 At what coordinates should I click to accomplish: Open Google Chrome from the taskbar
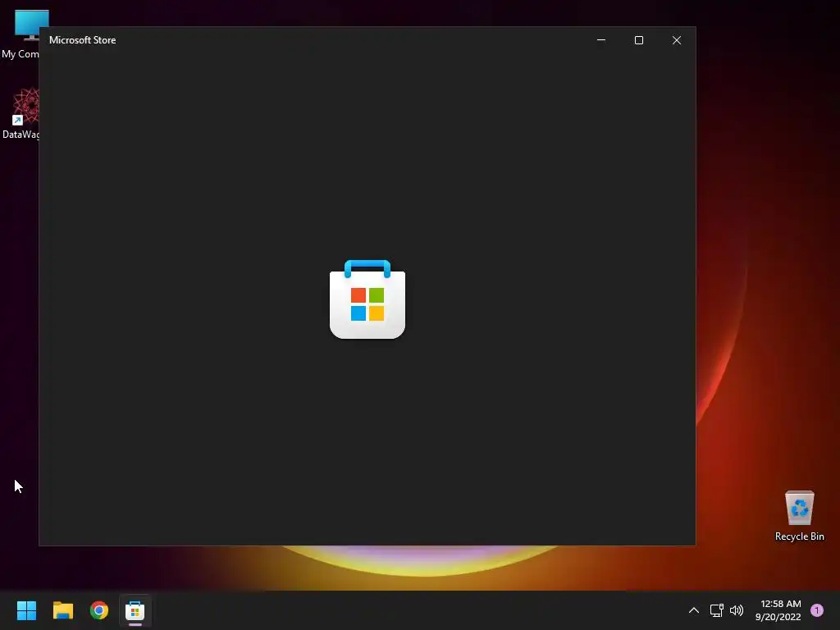tap(99, 610)
